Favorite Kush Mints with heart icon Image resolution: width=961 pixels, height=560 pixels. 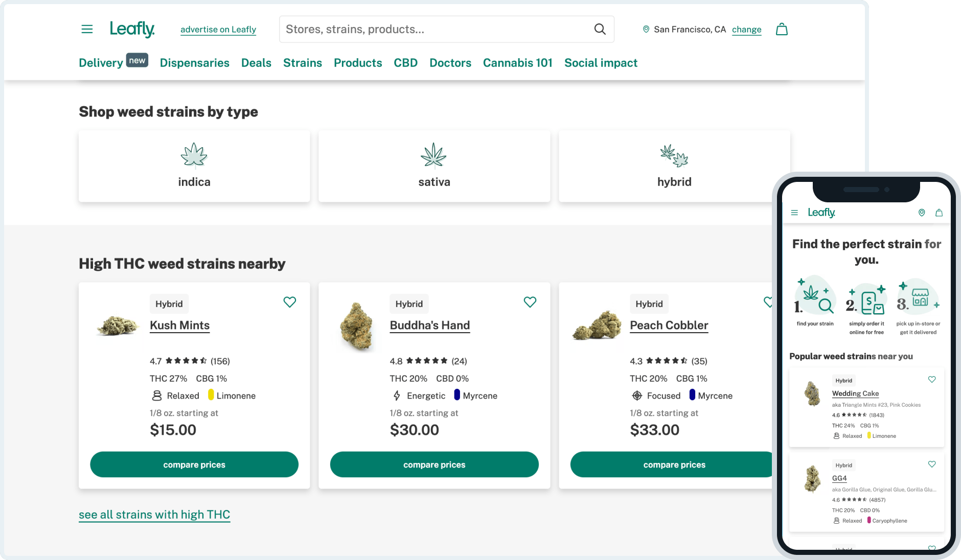coord(290,302)
